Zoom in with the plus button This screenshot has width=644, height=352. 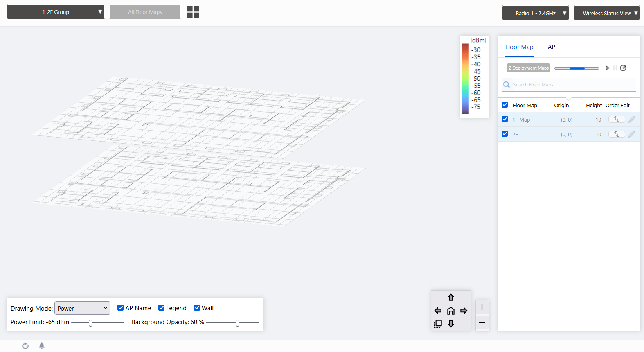[482, 307]
